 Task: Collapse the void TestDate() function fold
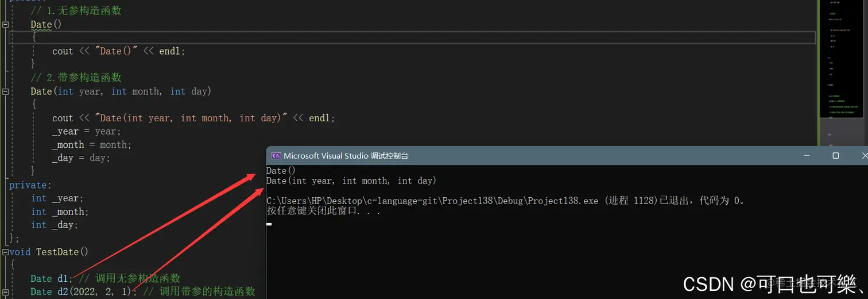click(x=5, y=252)
